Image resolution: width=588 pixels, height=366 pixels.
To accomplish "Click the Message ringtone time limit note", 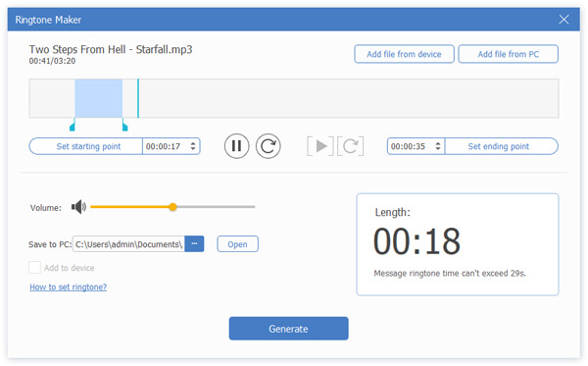I will 450,274.
